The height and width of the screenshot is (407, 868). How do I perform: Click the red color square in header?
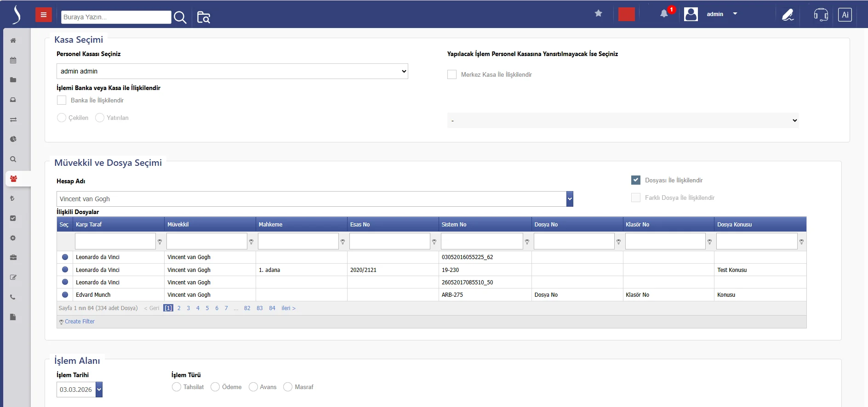pos(626,14)
